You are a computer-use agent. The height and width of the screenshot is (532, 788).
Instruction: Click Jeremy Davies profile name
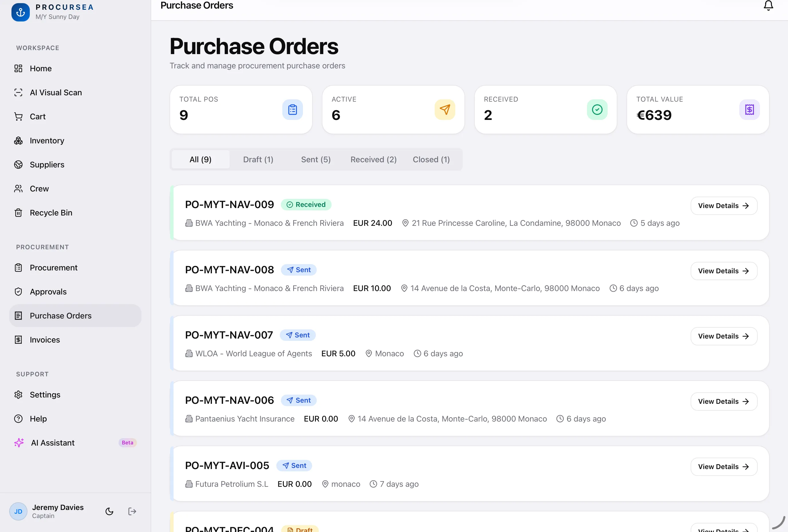[58, 507]
